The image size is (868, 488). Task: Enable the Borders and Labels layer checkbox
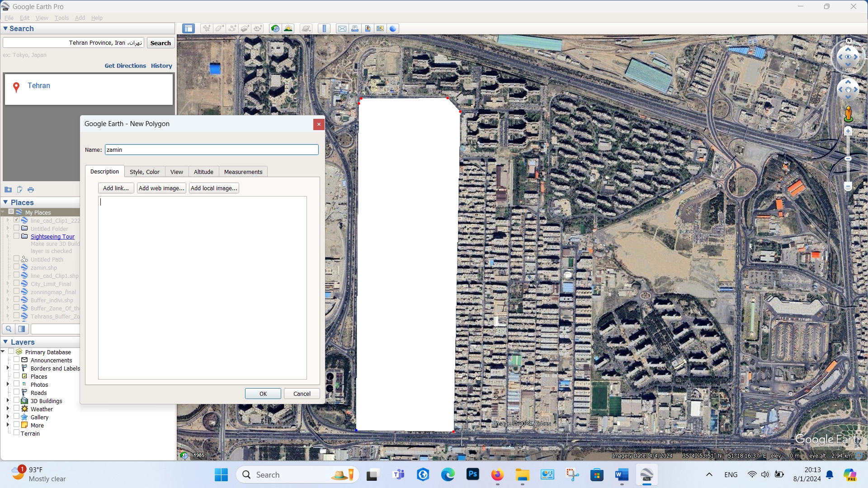(16, 368)
